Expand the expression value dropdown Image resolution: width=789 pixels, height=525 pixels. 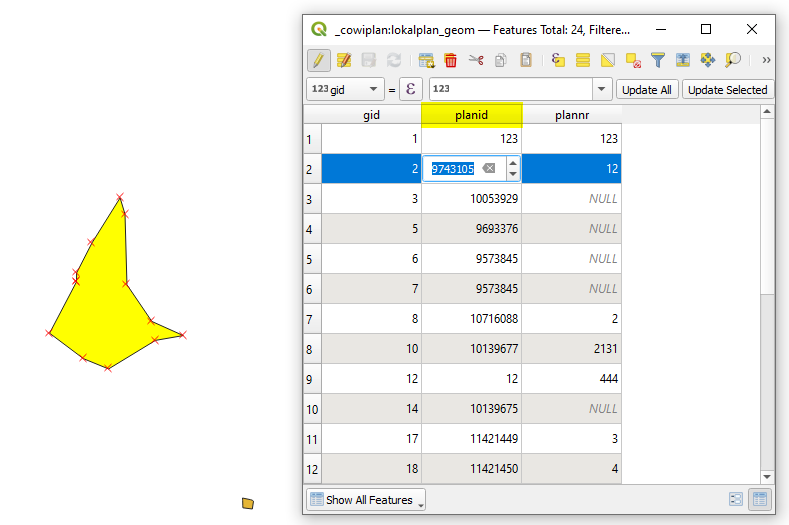601,90
